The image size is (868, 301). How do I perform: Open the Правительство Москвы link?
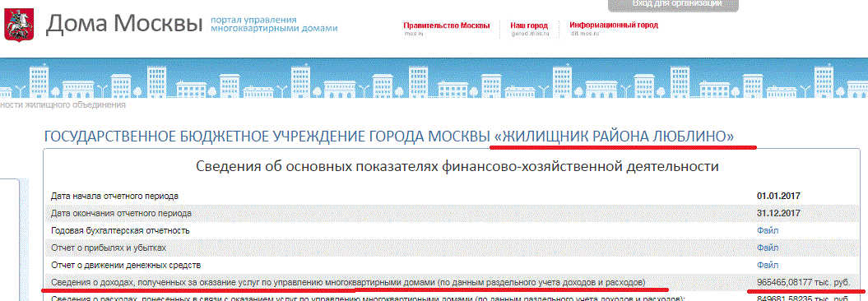(x=447, y=25)
